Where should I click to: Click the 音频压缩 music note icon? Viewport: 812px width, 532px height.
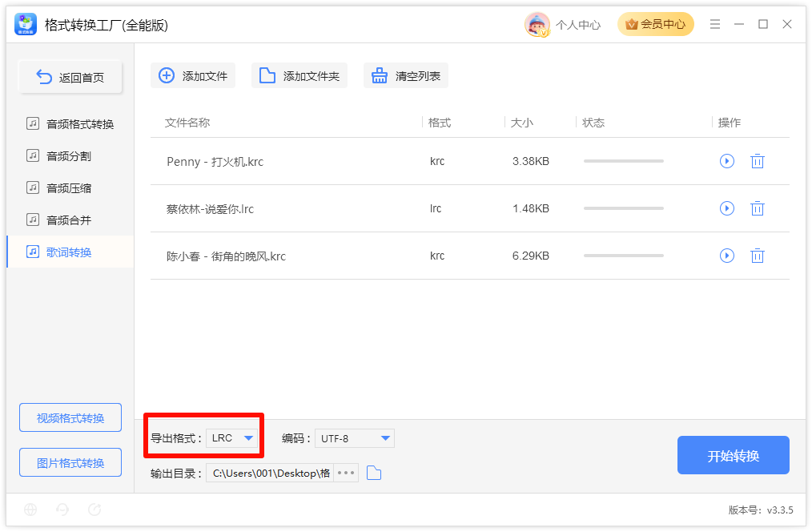33,187
